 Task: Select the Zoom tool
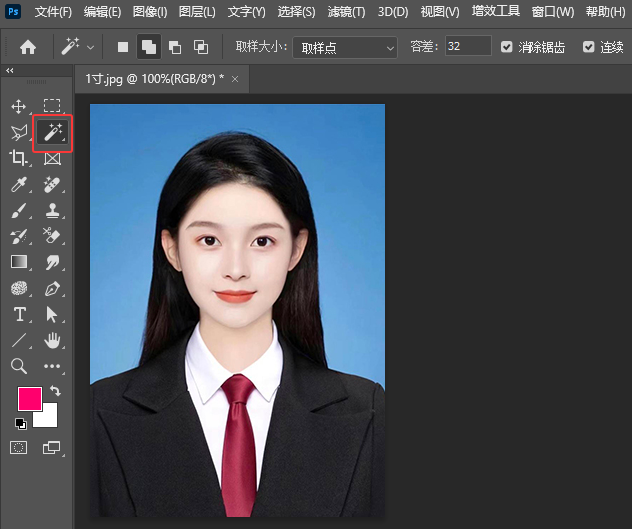[19, 366]
